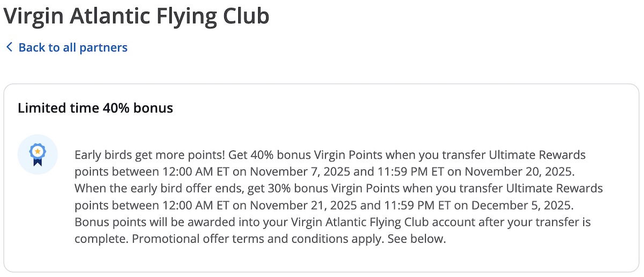Viewport: 644px width, 277px height.
Task: Click the "Limited time 40% bonus" title
Action: click(95, 108)
